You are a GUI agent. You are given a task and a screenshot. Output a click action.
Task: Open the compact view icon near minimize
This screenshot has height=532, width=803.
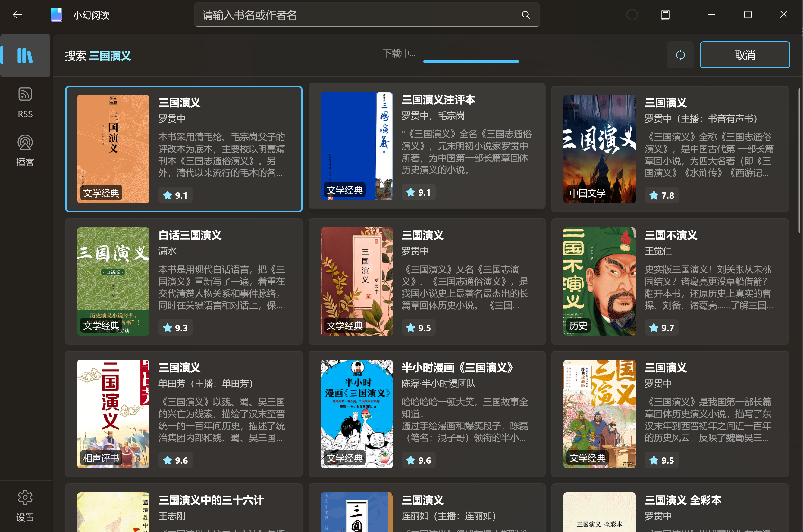(665, 15)
